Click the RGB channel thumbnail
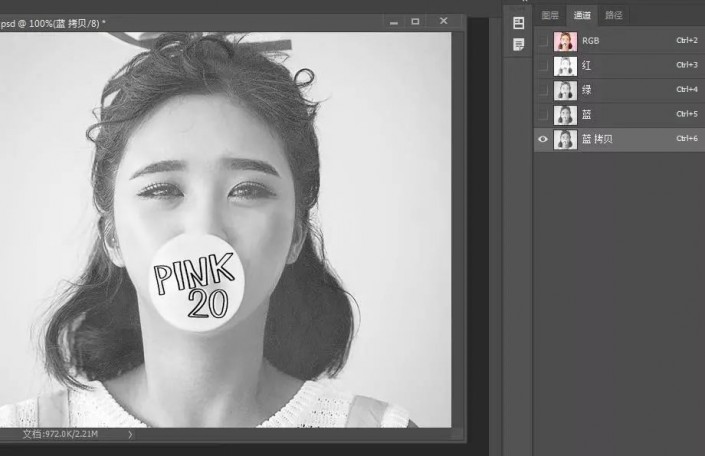The height and width of the screenshot is (456, 705). [565, 41]
